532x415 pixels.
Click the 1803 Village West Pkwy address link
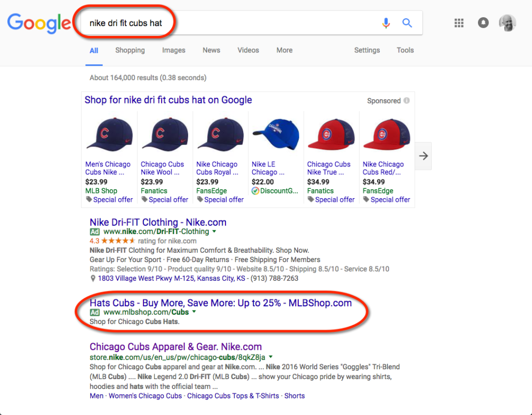click(171, 278)
